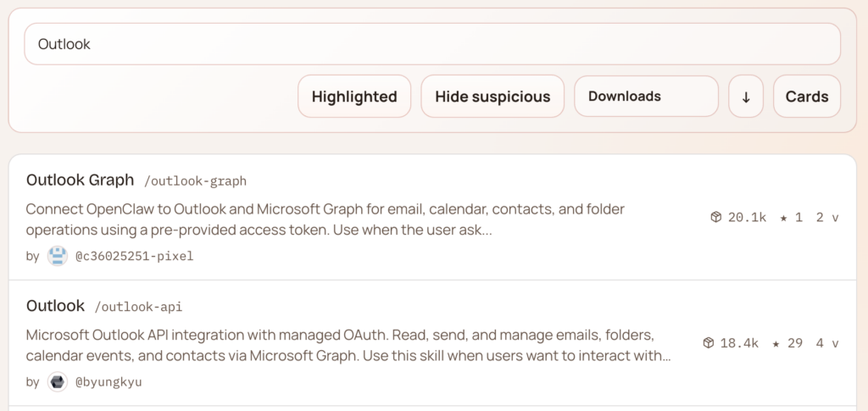Toggle the Highlighted filter

coord(354,97)
